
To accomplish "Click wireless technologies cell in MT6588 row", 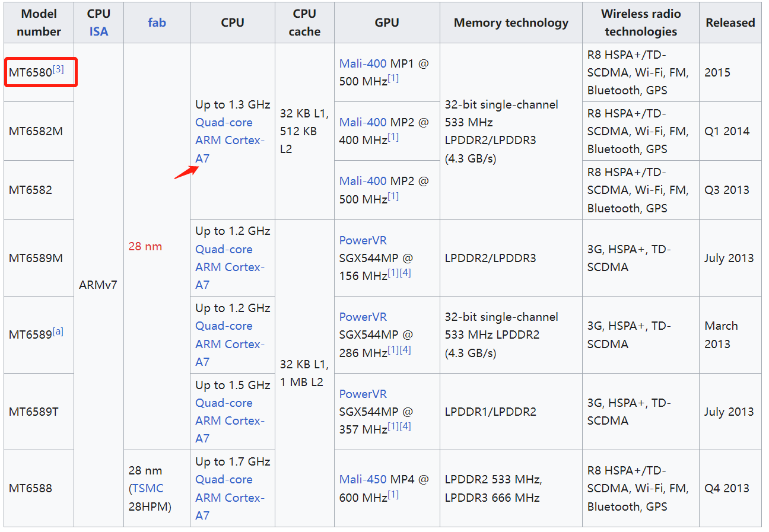I will coord(641,488).
